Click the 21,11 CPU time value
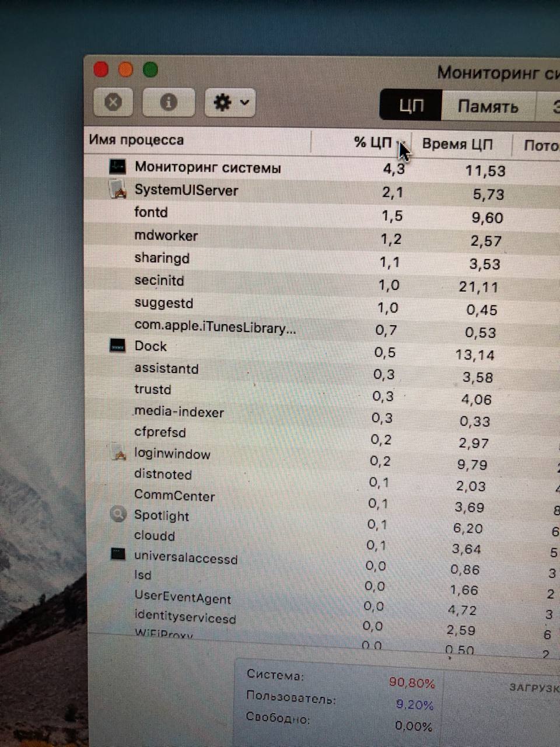560x747 pixels. click(x=478, y=287)
